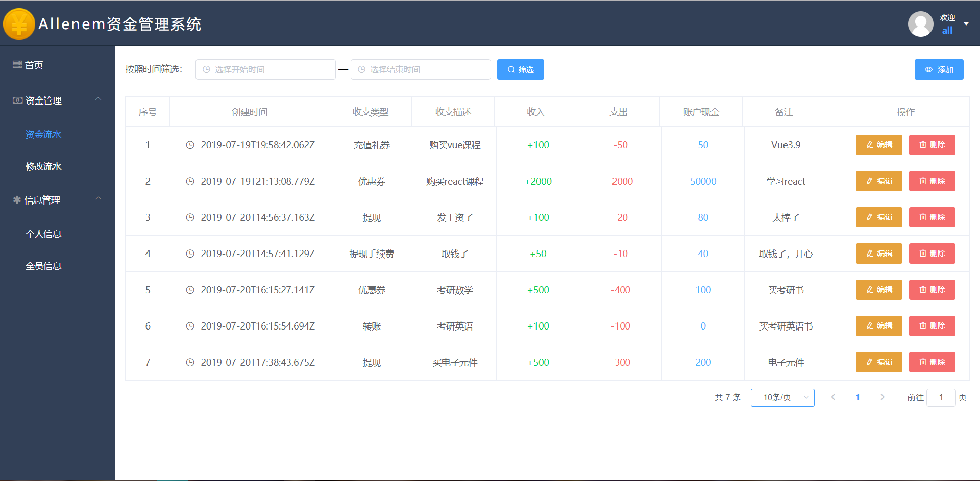The height and width of the screenshot is (481, 980).
Task: Open the user avatar in the top right
Action: [920, 23]
